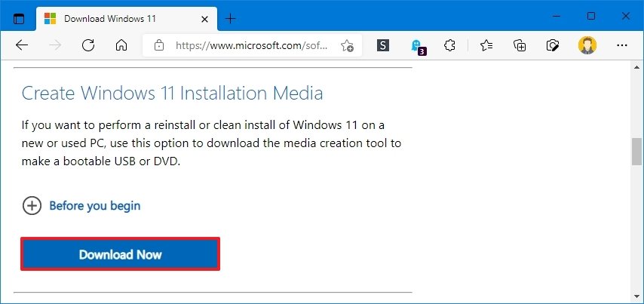The width and height of the screenshot is (644, 304).
Task: Open the Ghostery extension with badge 3
Action: (418, 47)
